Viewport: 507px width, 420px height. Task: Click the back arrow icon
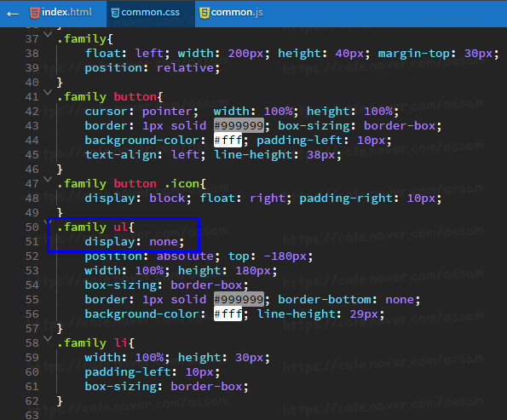tap(13, 14)
